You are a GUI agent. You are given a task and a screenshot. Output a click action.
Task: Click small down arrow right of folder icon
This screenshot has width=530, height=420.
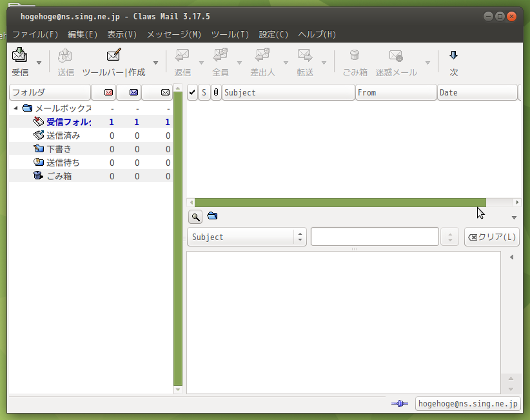click(x=514, y=218)
